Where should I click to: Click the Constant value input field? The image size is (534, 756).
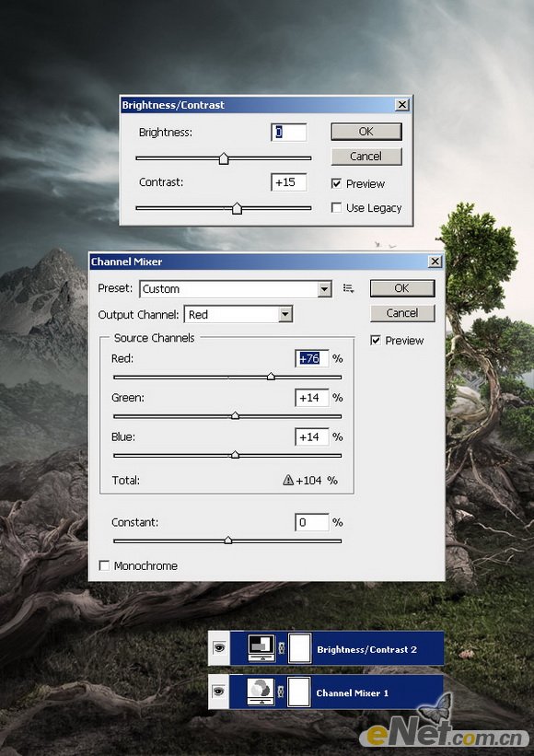(311, 522)
